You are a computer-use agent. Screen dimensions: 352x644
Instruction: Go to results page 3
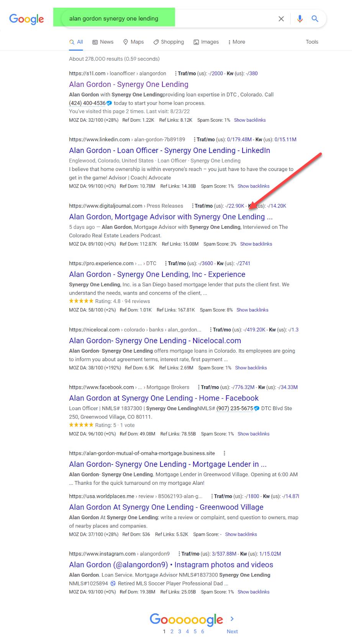click(180, 631)
